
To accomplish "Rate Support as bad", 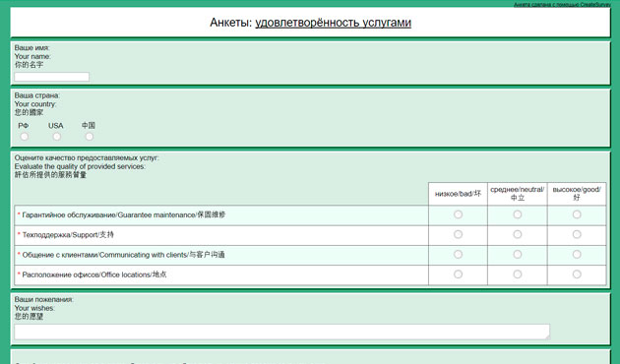I will coord(458,234).
